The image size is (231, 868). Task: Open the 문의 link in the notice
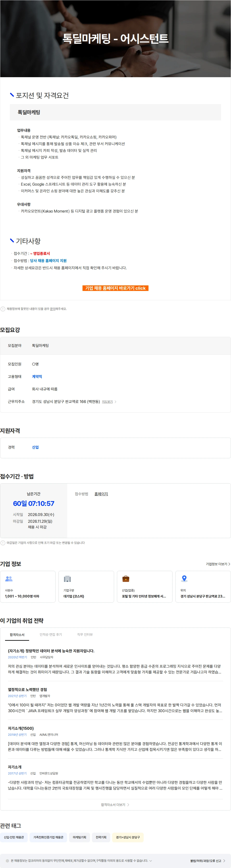point(52,309)
